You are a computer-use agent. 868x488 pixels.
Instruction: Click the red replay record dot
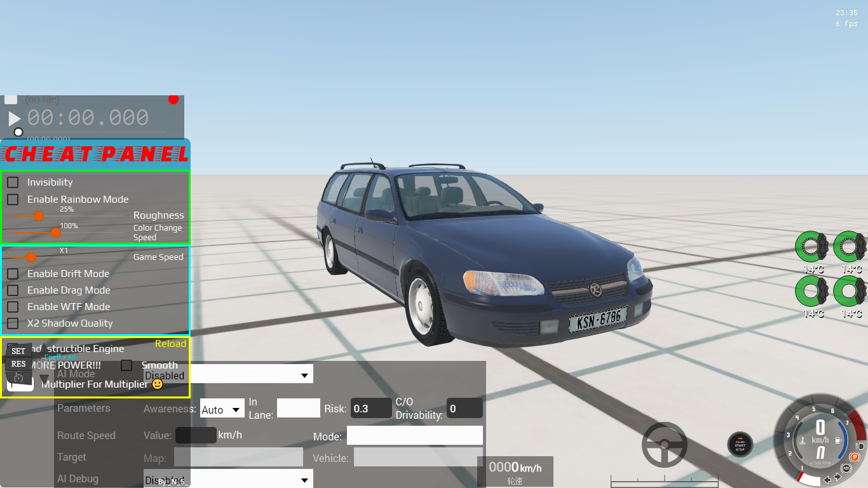click(x=173, y=99)
